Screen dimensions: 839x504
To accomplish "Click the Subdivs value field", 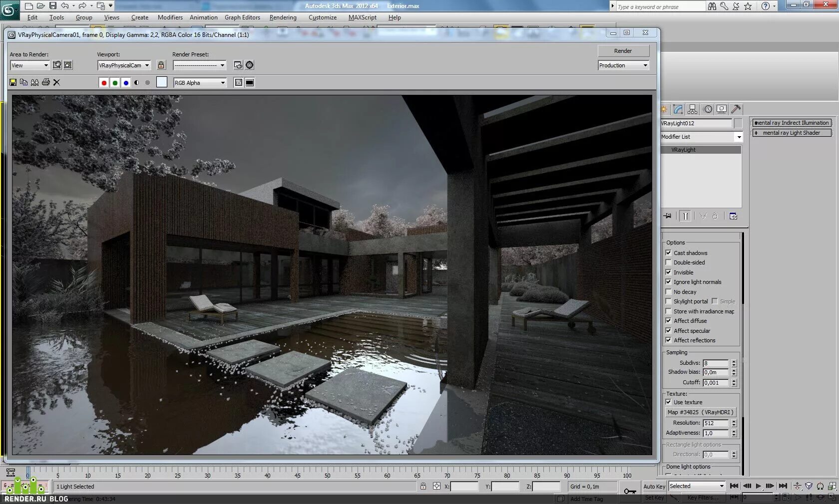I will [716, 363].
